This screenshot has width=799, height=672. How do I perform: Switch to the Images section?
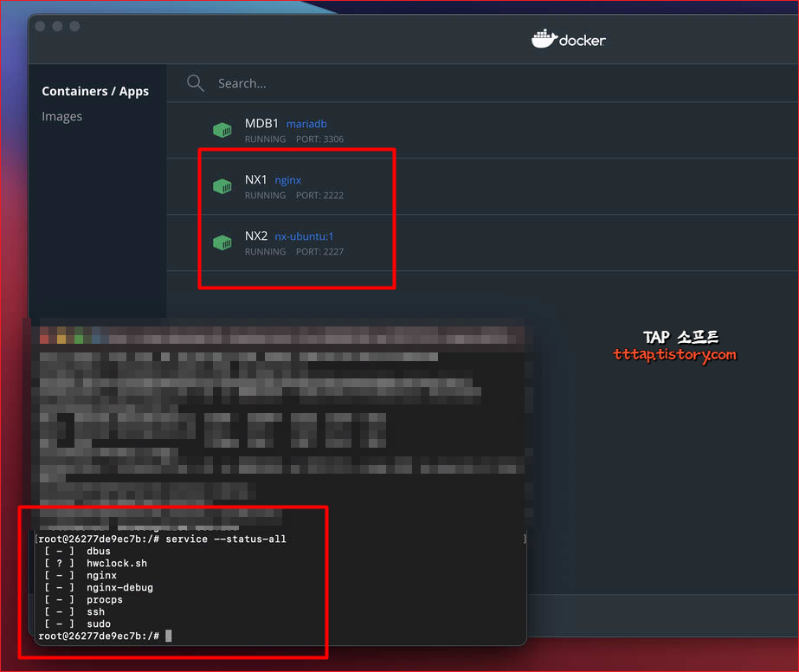coord(61,117)
